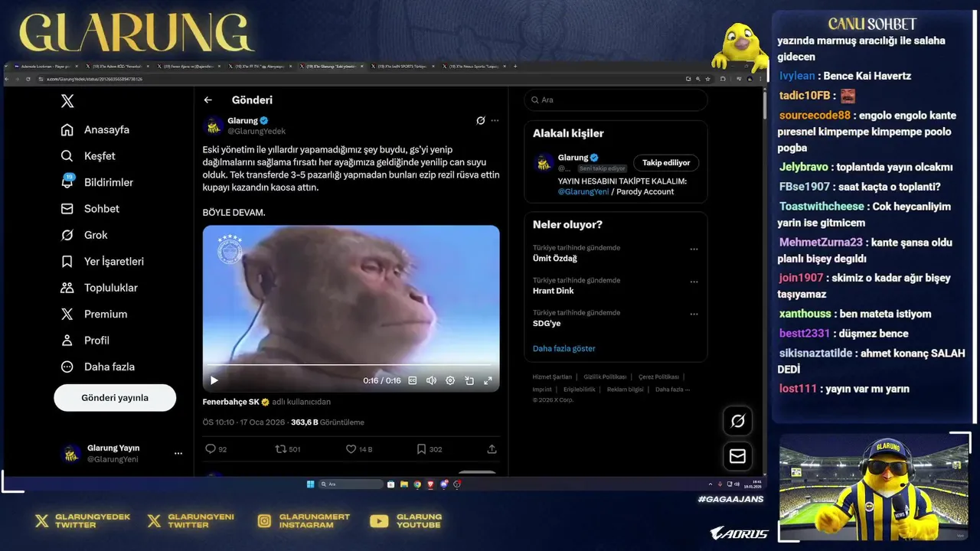980x551 pixels.
Task: Open more options for SDG'ye trend
Action: 694,314
